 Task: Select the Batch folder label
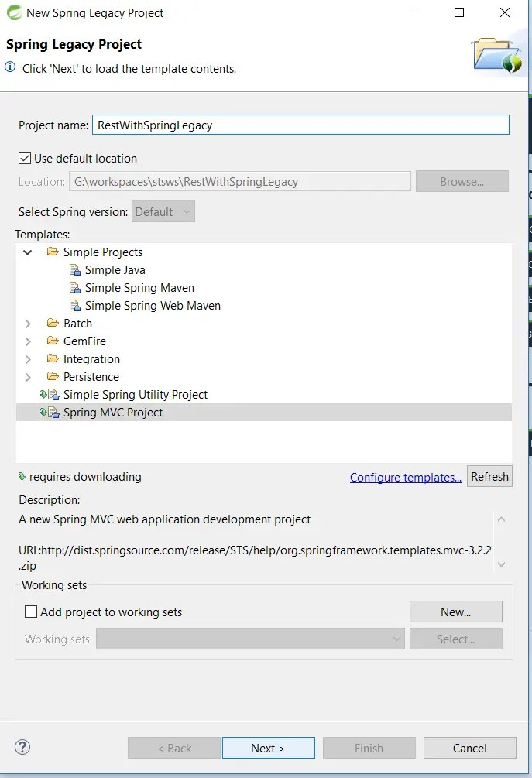(78, 324)
